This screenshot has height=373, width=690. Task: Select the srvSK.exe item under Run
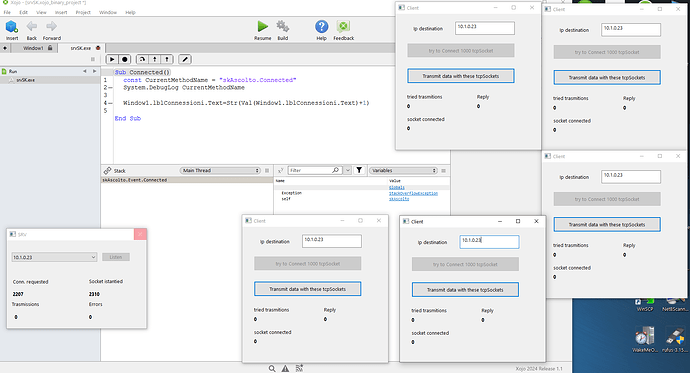click(x=26, y=80)
